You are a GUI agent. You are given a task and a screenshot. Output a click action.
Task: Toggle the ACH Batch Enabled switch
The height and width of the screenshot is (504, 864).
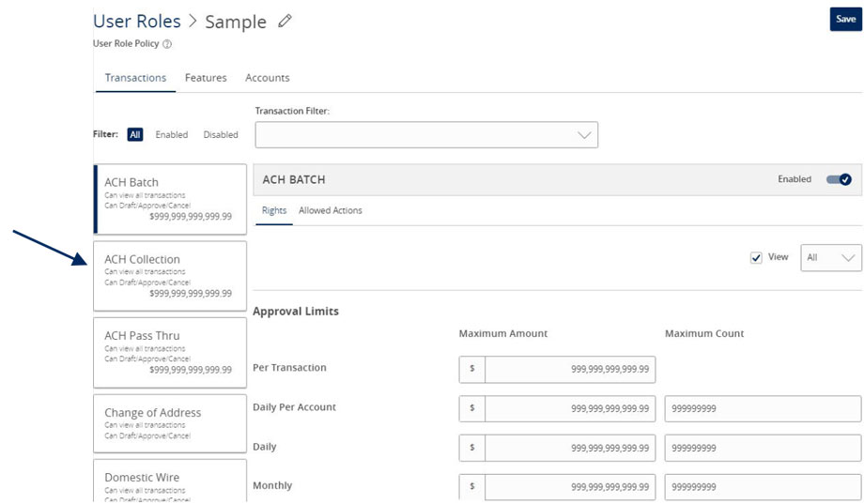(x=839, y=179)
